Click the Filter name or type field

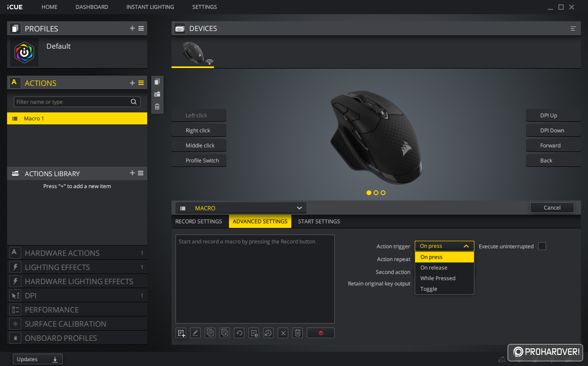(77, 102)
